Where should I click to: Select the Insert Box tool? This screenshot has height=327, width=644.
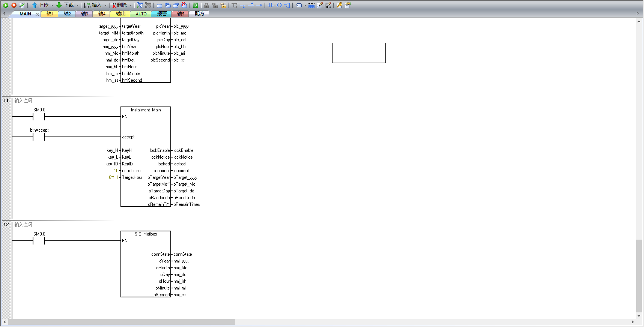point(287,5)
